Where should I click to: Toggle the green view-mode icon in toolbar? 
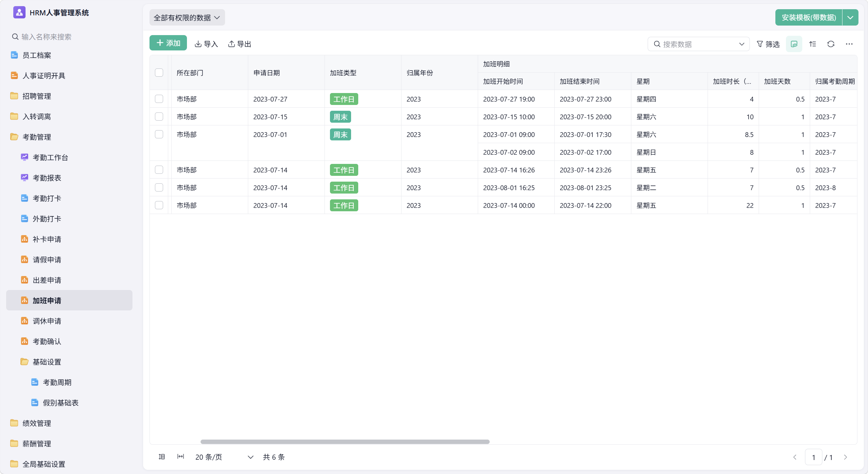coord(794,44)
